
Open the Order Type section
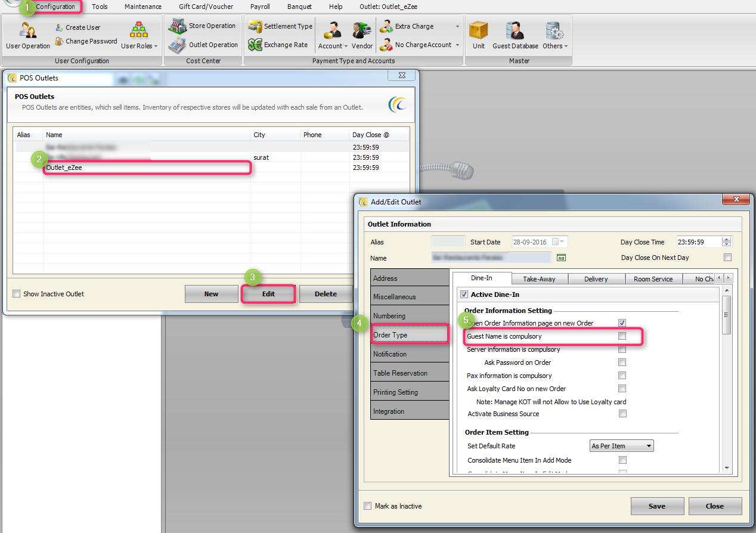pyautogui.click(x=410, y=335)
